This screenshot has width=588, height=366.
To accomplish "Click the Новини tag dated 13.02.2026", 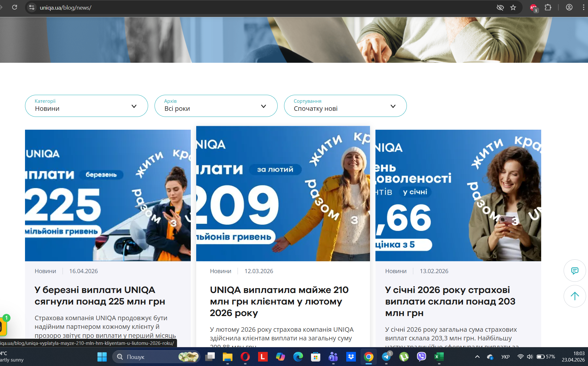I will [396, 271].
